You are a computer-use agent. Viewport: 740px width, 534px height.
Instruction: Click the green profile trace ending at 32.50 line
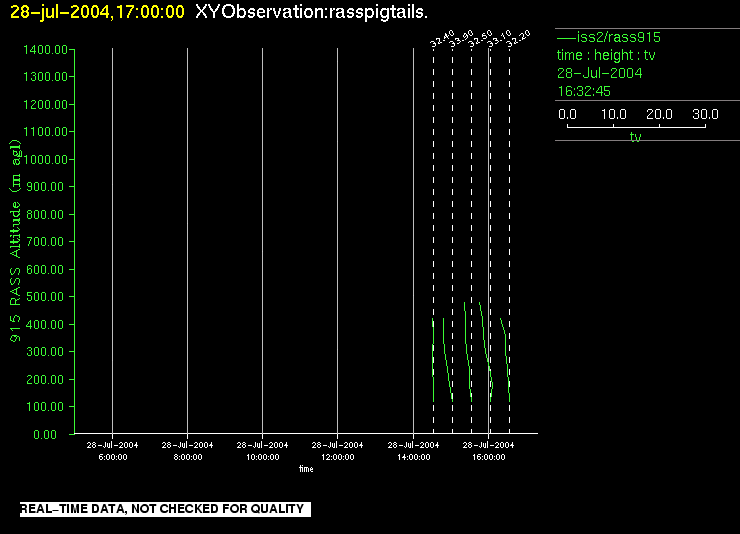click(467, 352)
